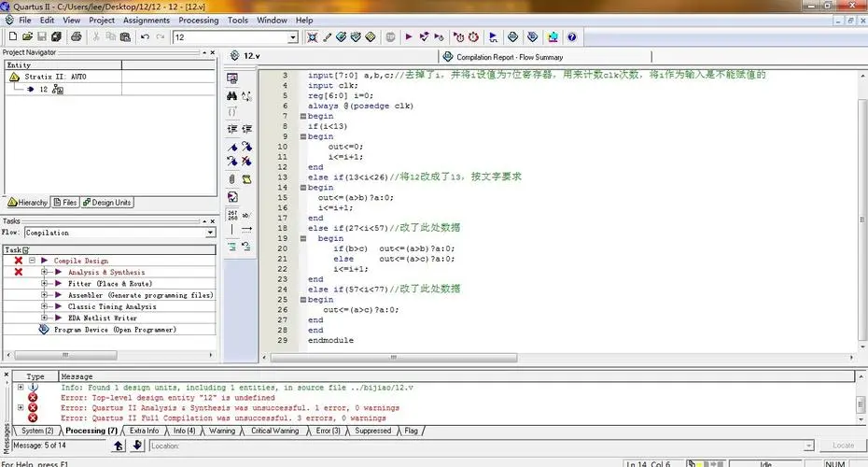The image size is (868, 467).
Task: Open the Assignments menu
Action: point(147,20)
